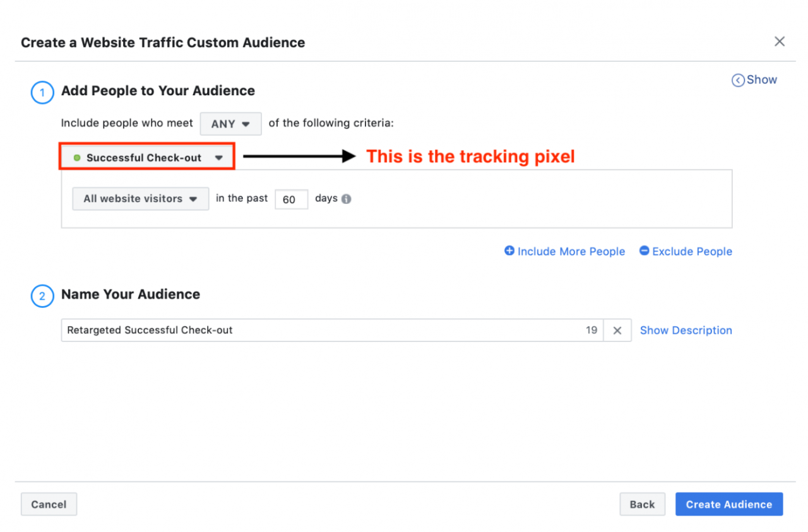
Task: Click the step 2 circle icon
Action: (x=42, y=296)
